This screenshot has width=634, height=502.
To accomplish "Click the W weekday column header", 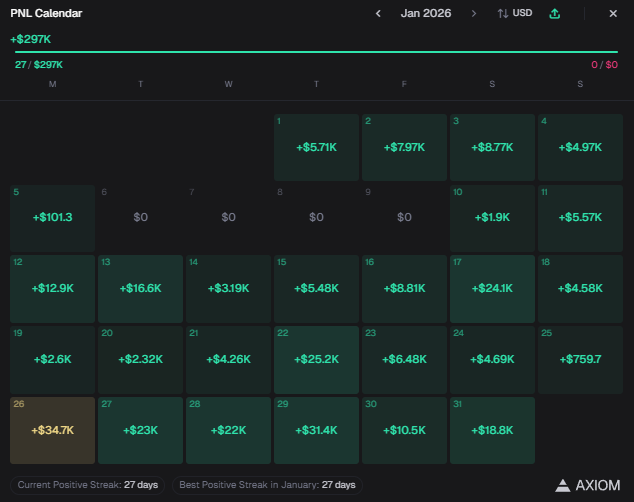I will pyautogui.click(x=228, y=84).
